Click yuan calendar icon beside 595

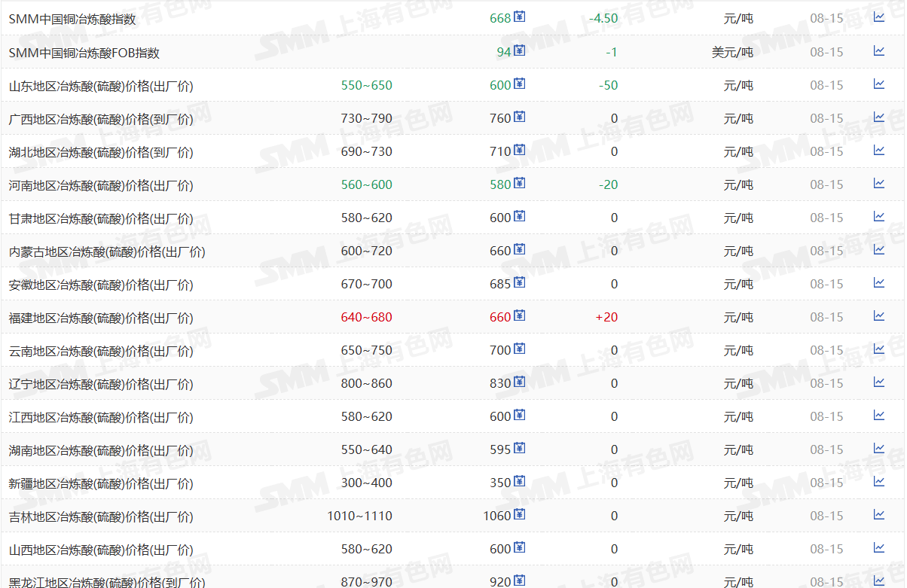pos(519,448)
